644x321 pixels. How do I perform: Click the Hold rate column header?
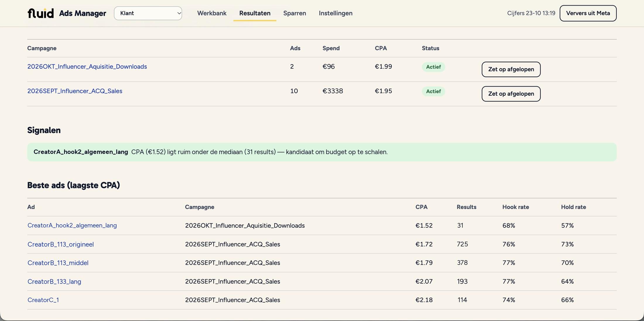tap(573, 207)
